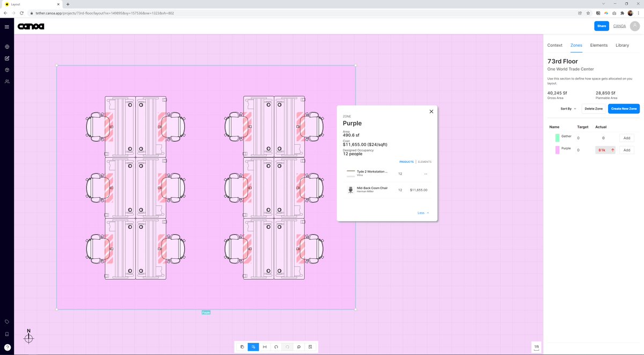This screenshot has height=355, width=644.
Task: Select the globe icon in the left sidebar
Action: [x=6, y=47]
